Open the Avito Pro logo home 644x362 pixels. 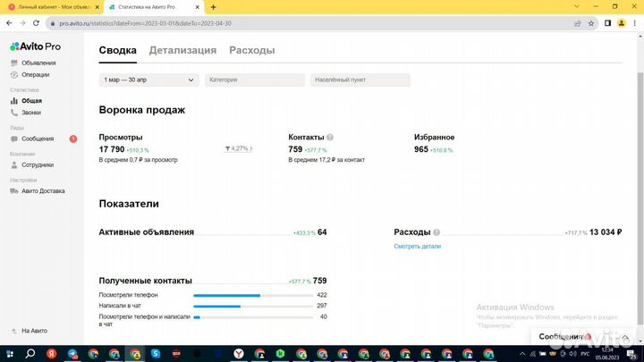35,46
